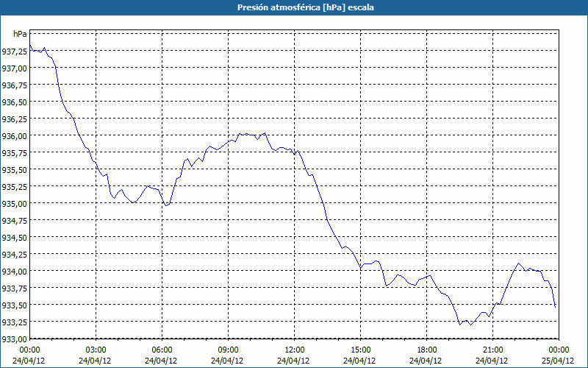Click the 24/04/12 date under 03:00
Screen dimensions: 588x368
[95, 361]
